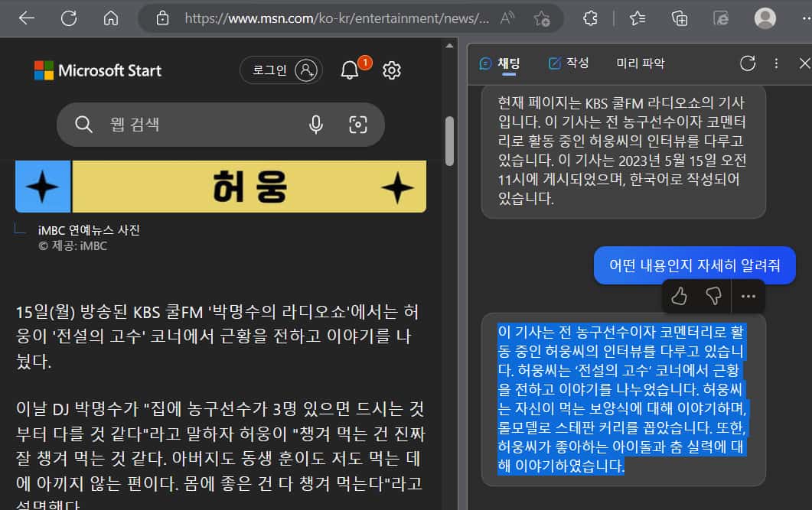The width and height of the screenshot is (812, 510).
Task: Open visual search camera icon
Action: point(358,125)
